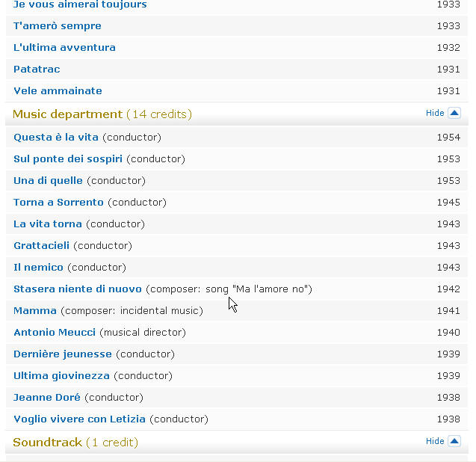
Task: Select the Grattacieli title link
Action: 42,246
